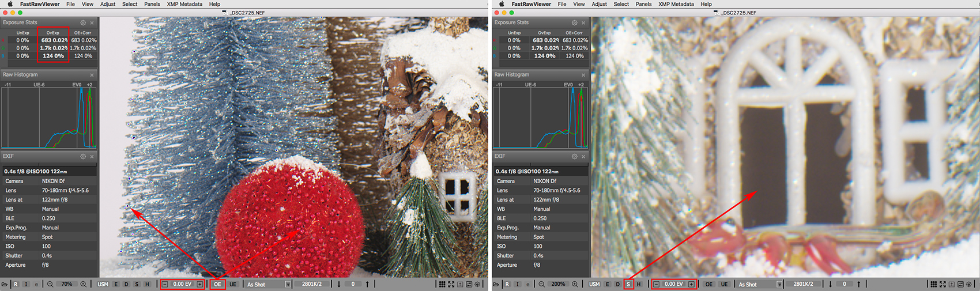Expand As Shot white balance dropdown, right window
Image resolution: width=980 pixels, height=291 pixels.
pyautogui.click(x=779, y=284)
